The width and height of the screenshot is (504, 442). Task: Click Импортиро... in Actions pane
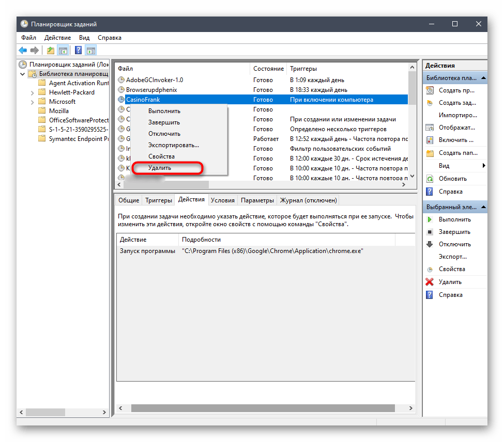click(457, 115)
